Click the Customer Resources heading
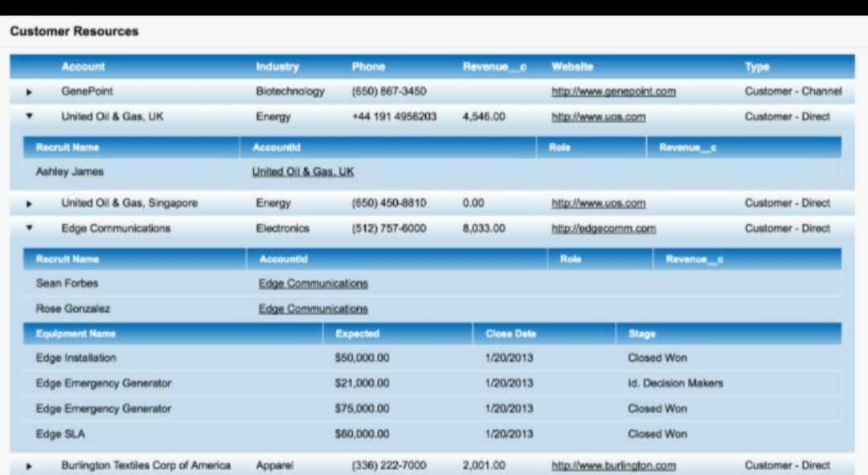The image size is (868, 475). coord(74,31)
